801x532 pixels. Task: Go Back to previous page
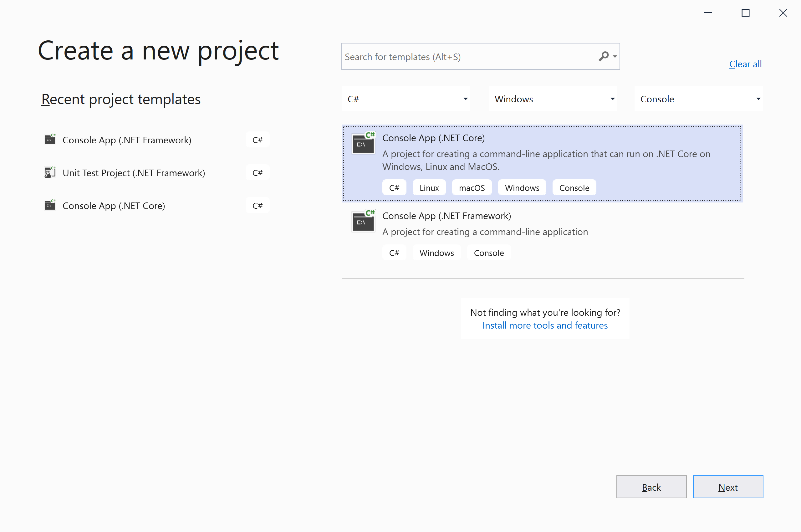point(651,487)
